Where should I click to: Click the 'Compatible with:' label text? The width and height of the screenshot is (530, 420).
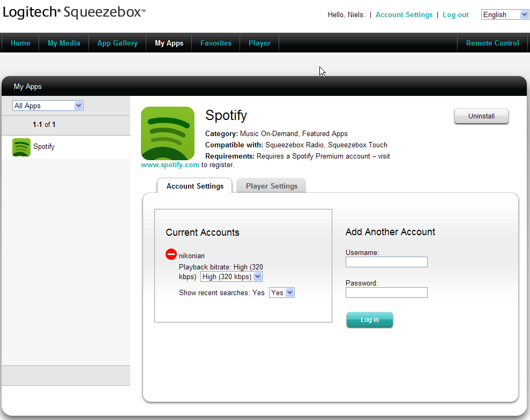pos(234,145)
